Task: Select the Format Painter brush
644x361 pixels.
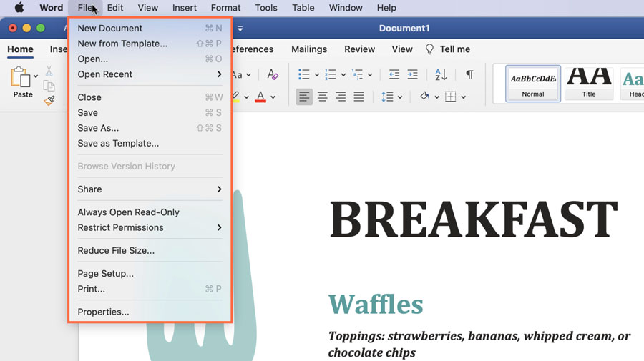Action: pos(49,100)
